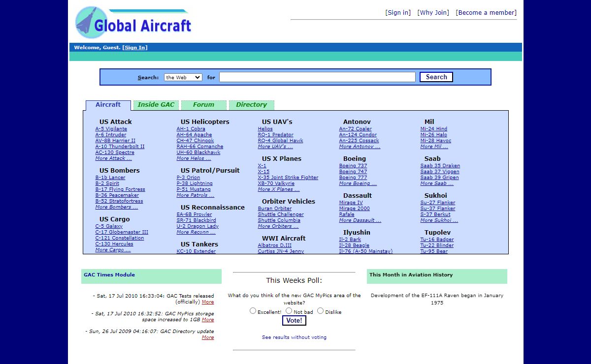Screen dimensions: 591x364
Task: Submit the poll with Vote! button
Action: [294, 321]
